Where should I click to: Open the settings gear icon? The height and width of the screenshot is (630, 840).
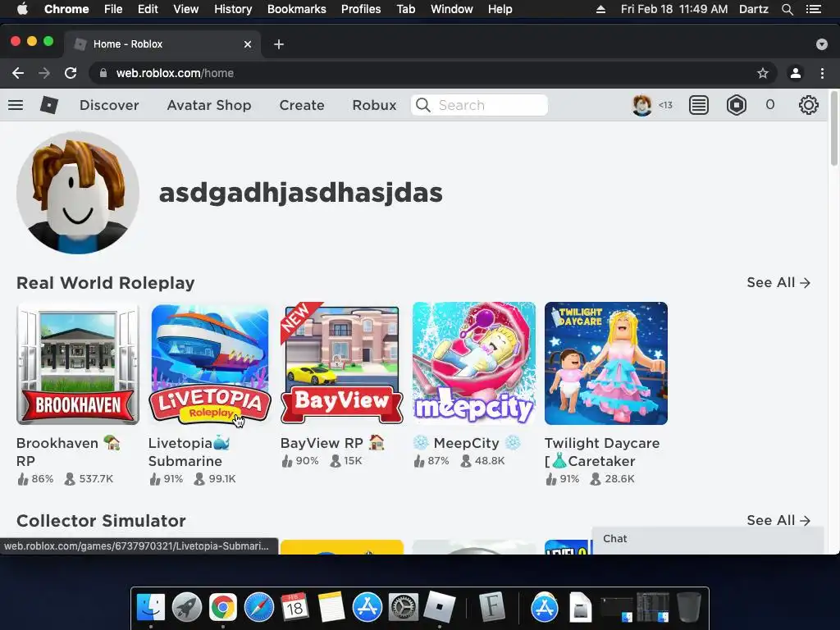(x=808, y=105)
